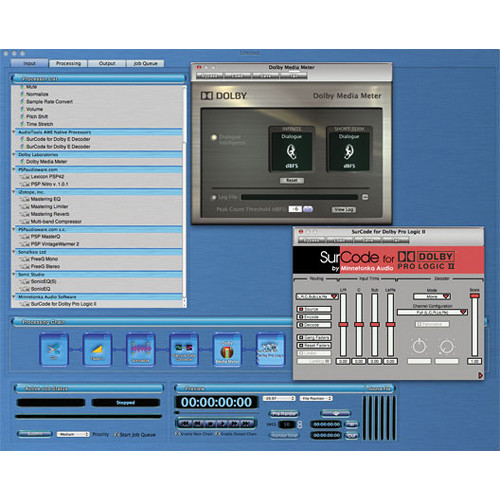The width and height of the screenshot is (500, 500).
Task: Toggle the Enable Output Chain checkbox
Action: click(x=218, y=434)
